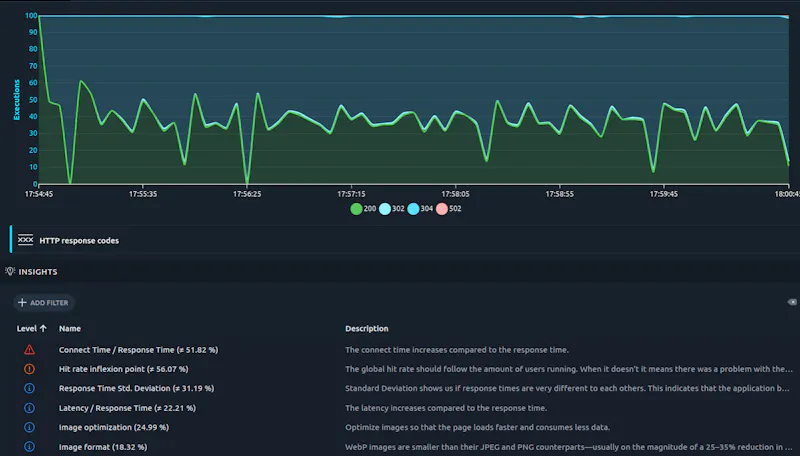Click the ADD FILTER button
The width and height of the screenshot is (800, 456).
click(x=43, y=302)
